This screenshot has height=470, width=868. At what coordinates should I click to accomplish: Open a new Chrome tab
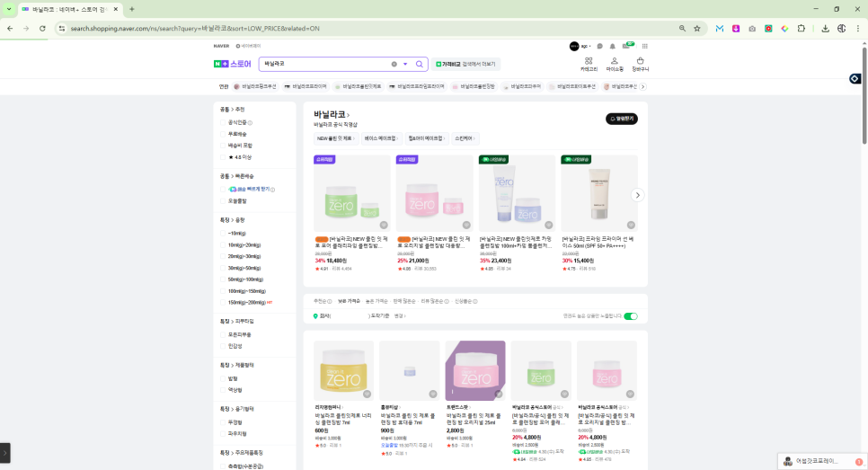pyautogui.click(x=132, y=9)
